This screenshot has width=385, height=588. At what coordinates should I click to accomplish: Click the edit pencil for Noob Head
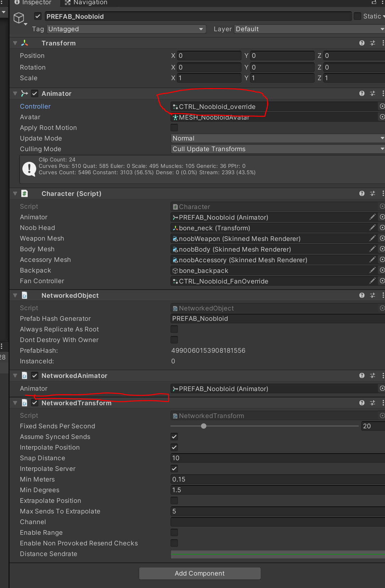point(372,227)
